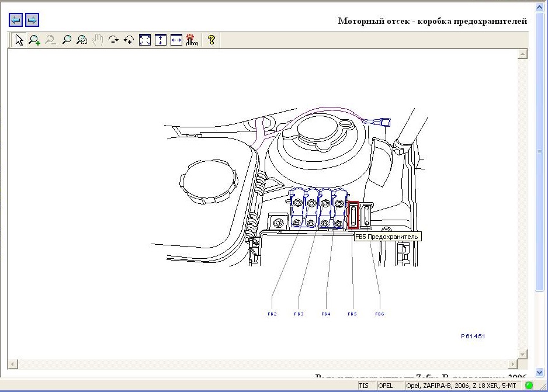This screenshot has height=392, width=548.
Task: Click the viewer's vertical scrollbar down arrow
Action: tap(523, 354)
